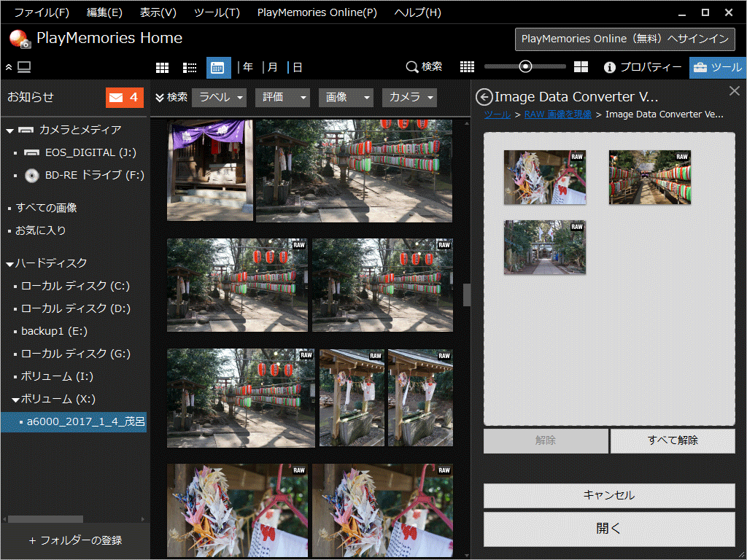Open the カメラ filter dropdown
Screen dimensions: 747x560
click(409, 98)
